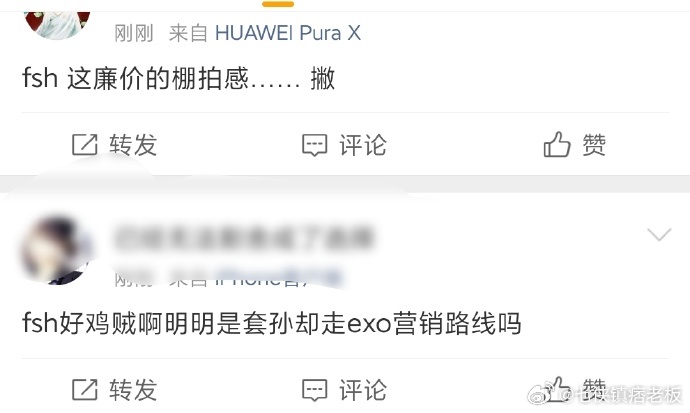The width and height of the screenshot is (690, 413).
Task: Like the first post with thumbs-up icon
Action: 557,144
